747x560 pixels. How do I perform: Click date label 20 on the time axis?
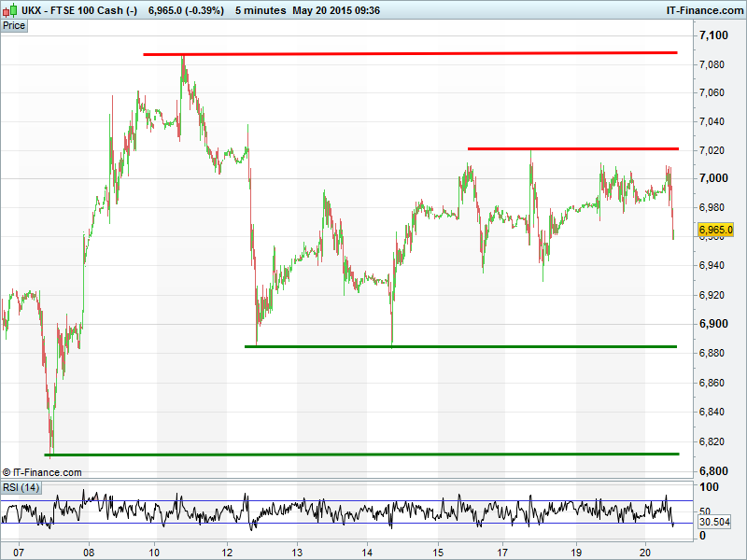[647, 551]
